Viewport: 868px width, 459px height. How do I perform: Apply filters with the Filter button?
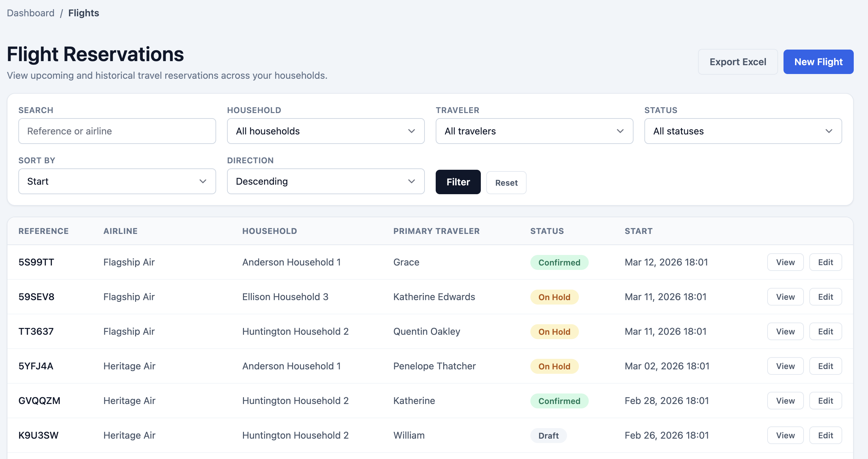point(458,182)
